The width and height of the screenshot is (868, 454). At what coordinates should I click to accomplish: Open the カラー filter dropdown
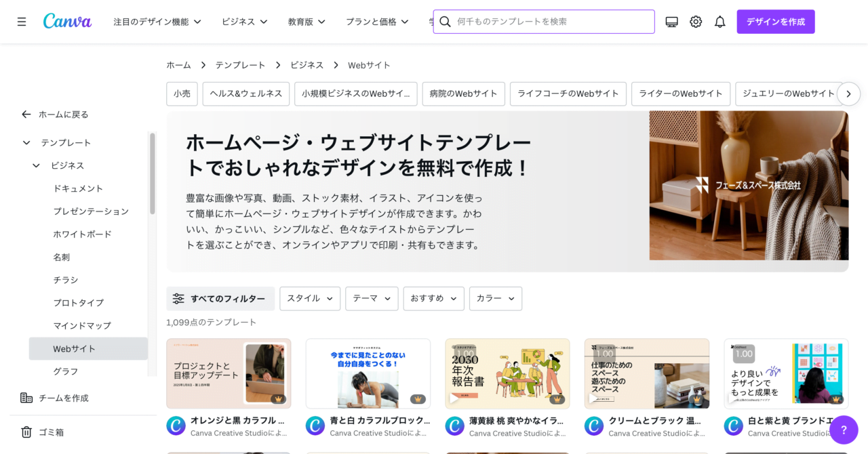point(495,298)
